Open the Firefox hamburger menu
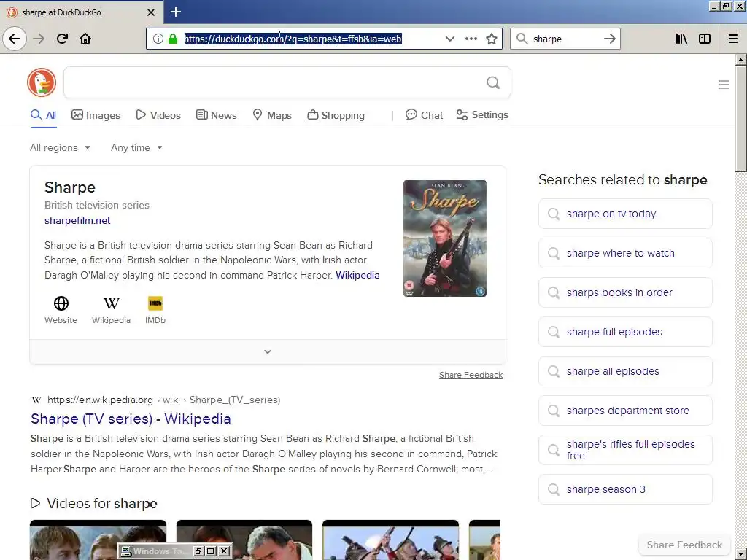Image resolution: width=747 pixels, height=560 pixels. [733, 39]
